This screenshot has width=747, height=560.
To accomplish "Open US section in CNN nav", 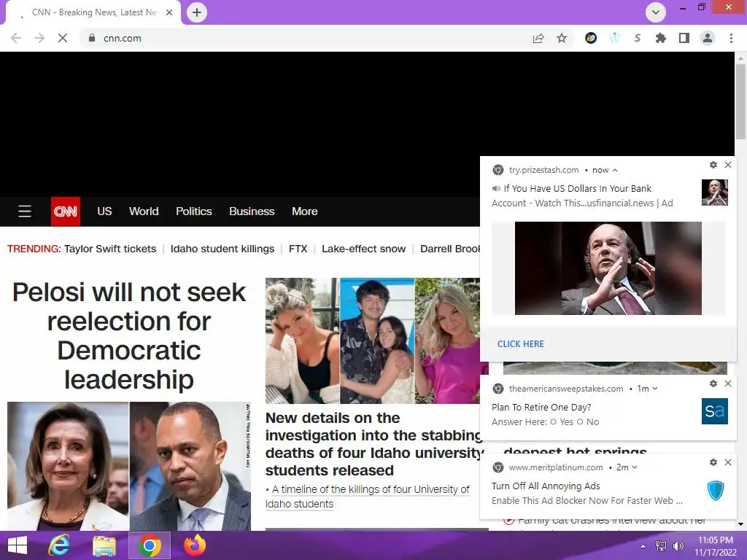I will click(x=104, y=211).
